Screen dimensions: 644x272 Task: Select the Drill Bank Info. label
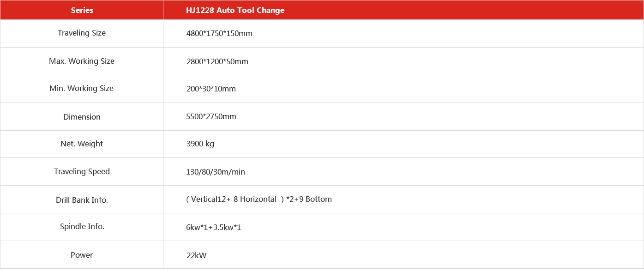click(x=82, y=200)
